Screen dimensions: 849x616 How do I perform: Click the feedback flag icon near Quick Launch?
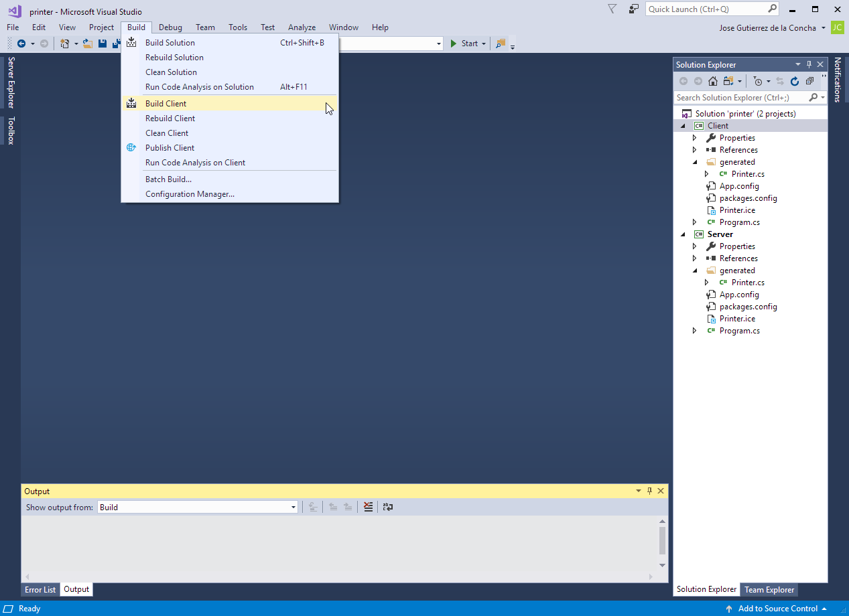(x=612, y=9)
